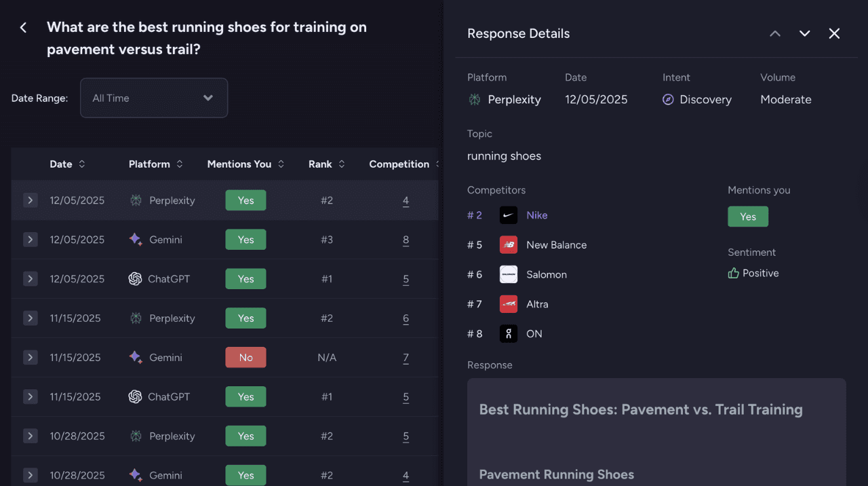Open competition count 5 for 11/15/2025 ChatGPT
Image resolution: width=868 pixels, height=486 pixels.
pyautogui.click(x=406, y=396)
